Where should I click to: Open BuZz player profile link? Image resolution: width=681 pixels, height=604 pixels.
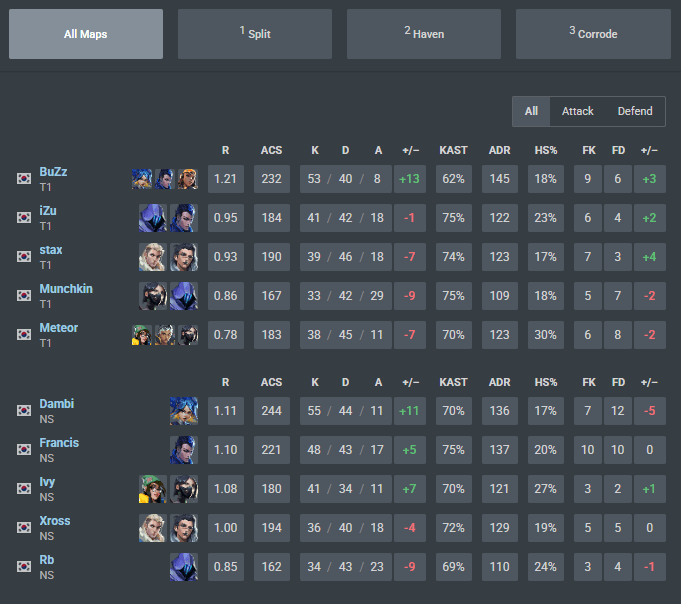pyautogui.click(x=53, y=172)
